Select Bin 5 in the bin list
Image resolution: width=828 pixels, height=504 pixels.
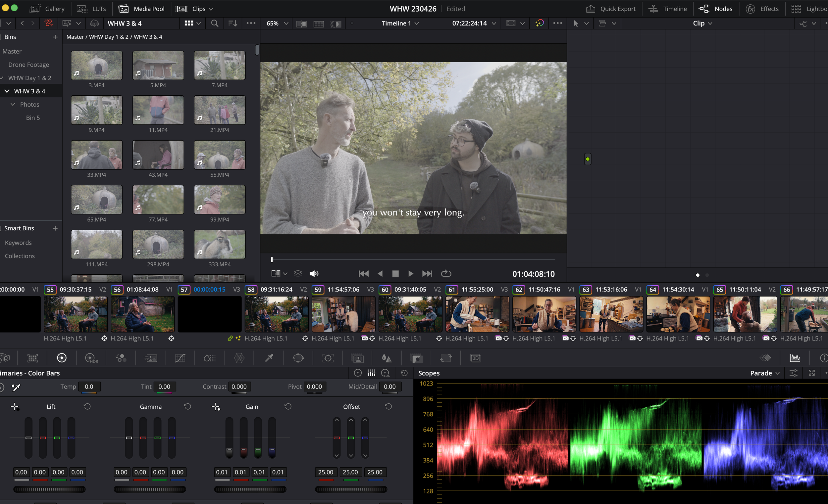click(x=33, y=117)
